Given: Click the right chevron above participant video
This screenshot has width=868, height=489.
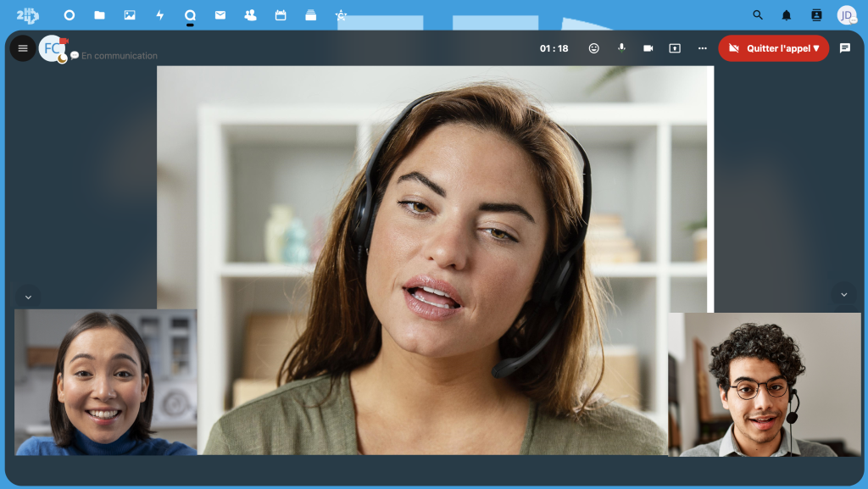Looking at the screenshot, I should (843, 294).
